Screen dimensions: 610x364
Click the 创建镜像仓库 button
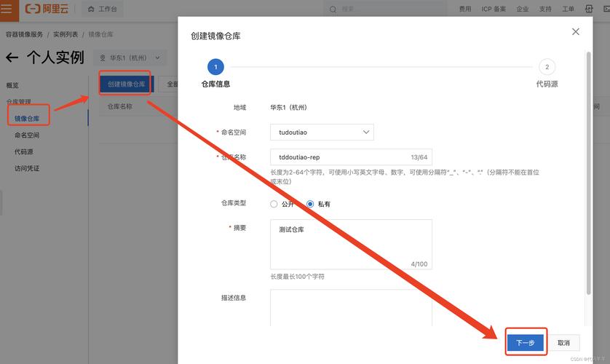[127, 84]
